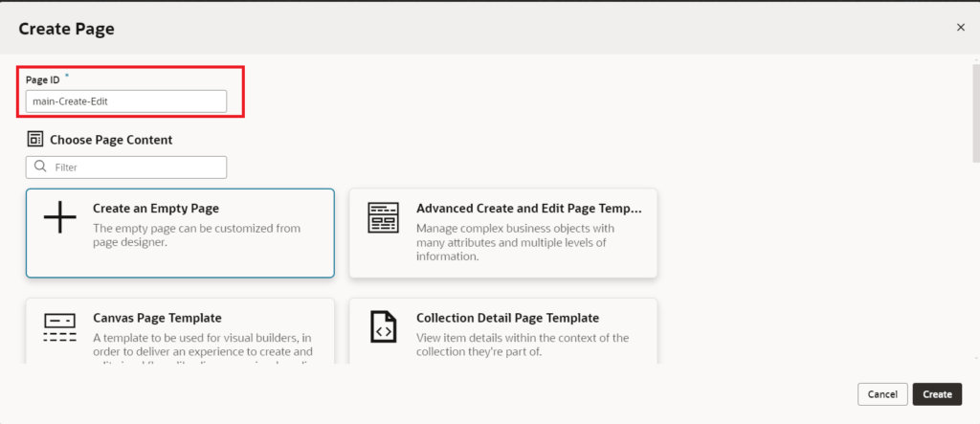Click the Collection Detail Page Template icon
Viewport: 980px width, 424px height.
click(x=383, y=328)
